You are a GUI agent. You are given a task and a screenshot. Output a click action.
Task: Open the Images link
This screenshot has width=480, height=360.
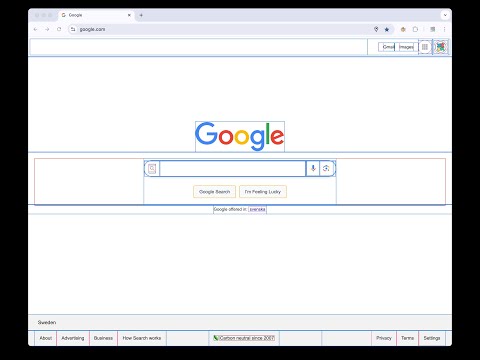tap(406, 47)
